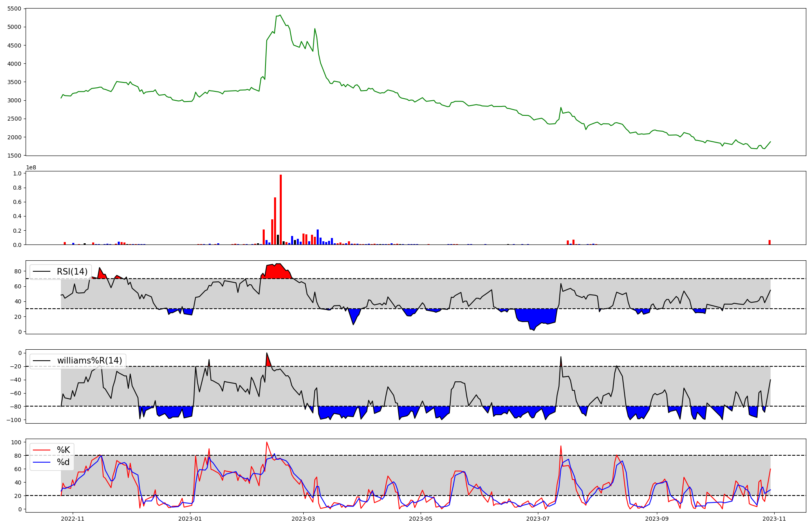Click the williams%R(14) legend label
The width and height of the screenshot is (812, 528).
click(89, 361)
